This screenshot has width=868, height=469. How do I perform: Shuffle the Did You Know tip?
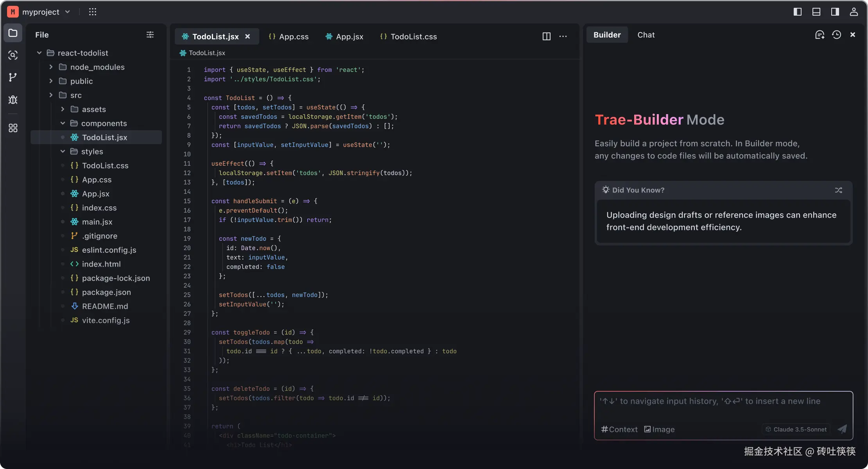(x=839, y=190)
